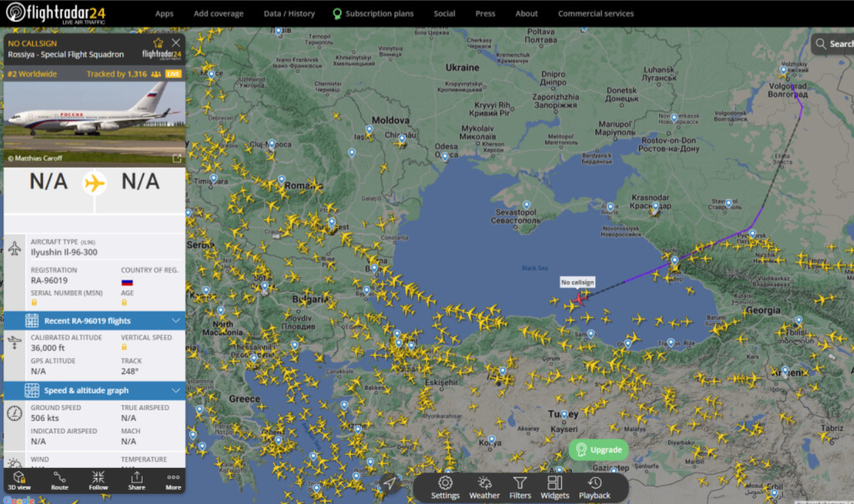Click the Chisinau airport pin in Moldova
854x504 pixels.
click(x=402, y=139)
